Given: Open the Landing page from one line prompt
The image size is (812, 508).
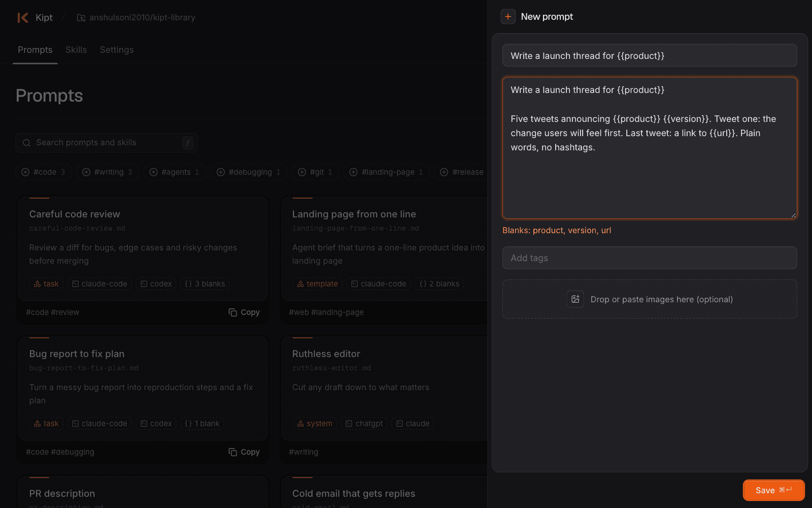Looking at the screenshot, I should (x=354, y=214).
